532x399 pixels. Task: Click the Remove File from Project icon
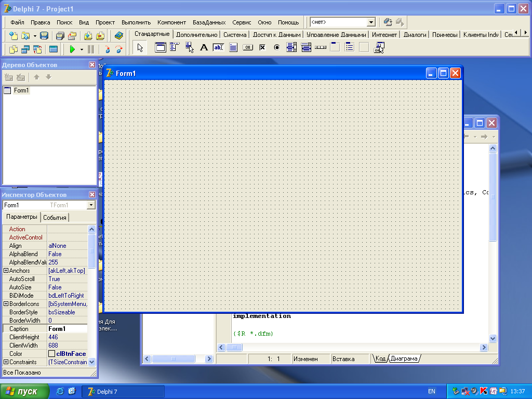[x=100, y=36]
